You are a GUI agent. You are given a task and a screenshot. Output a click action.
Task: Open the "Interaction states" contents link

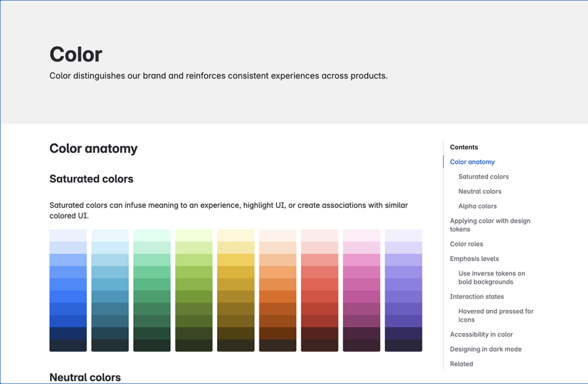point(477,296)
